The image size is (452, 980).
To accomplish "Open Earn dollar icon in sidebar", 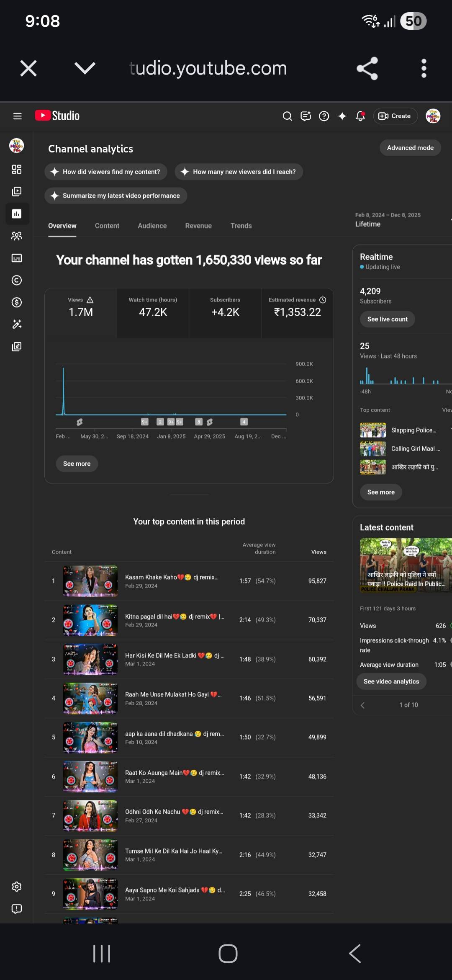I will 17,302.
